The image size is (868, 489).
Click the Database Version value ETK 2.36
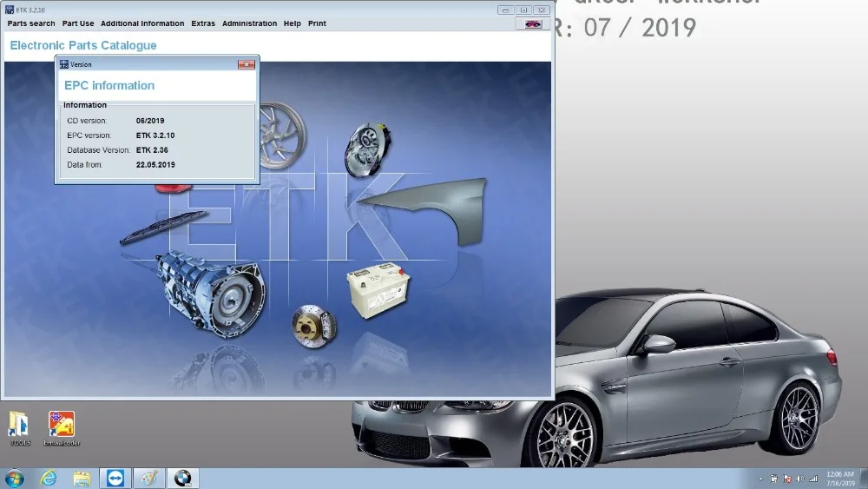pyautogui.click(x=152, y=150)
